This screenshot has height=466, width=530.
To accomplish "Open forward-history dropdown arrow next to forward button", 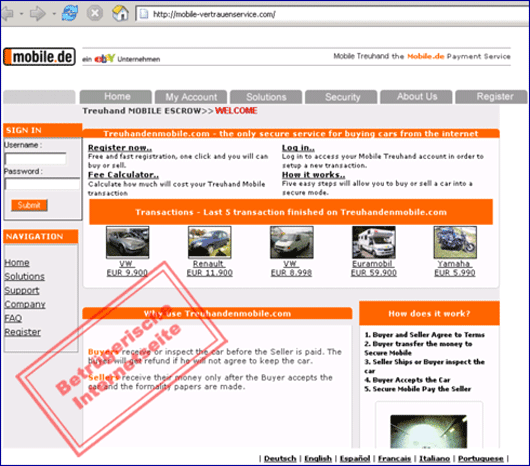I will coord(54,14).
